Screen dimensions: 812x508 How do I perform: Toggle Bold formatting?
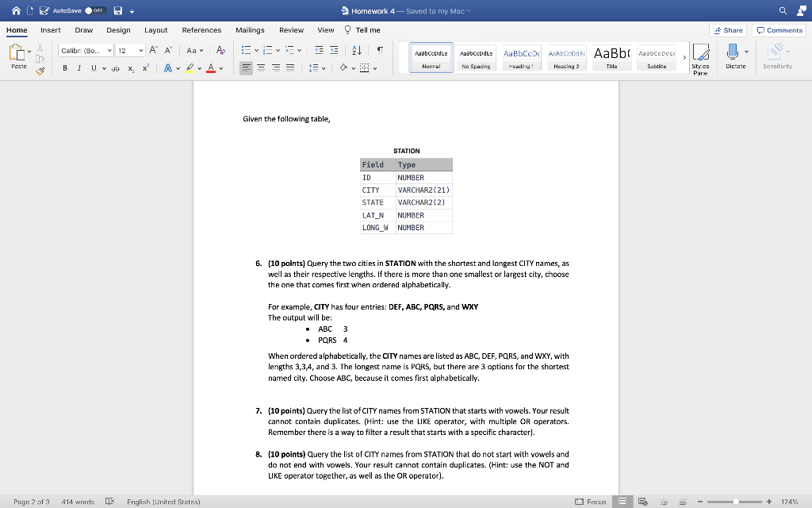click(x=63, y=69)
